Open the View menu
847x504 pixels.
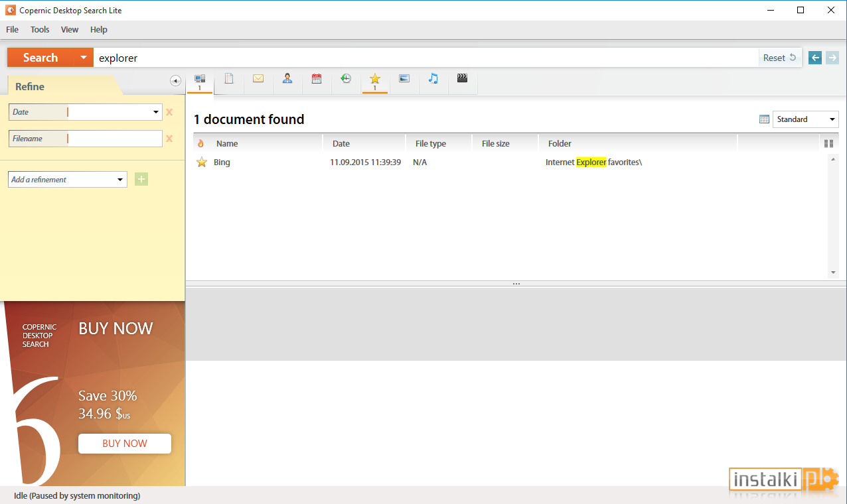[x=70, y=29]
